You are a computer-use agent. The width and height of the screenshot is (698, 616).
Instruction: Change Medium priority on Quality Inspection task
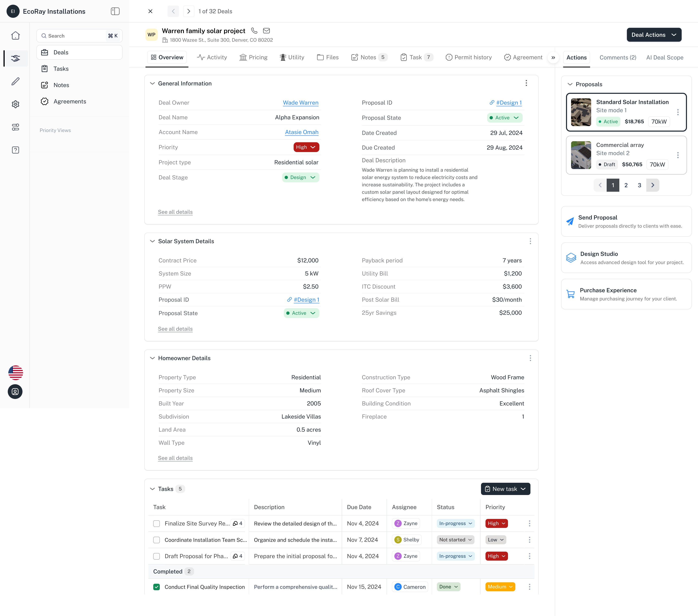tap(500, 587)
